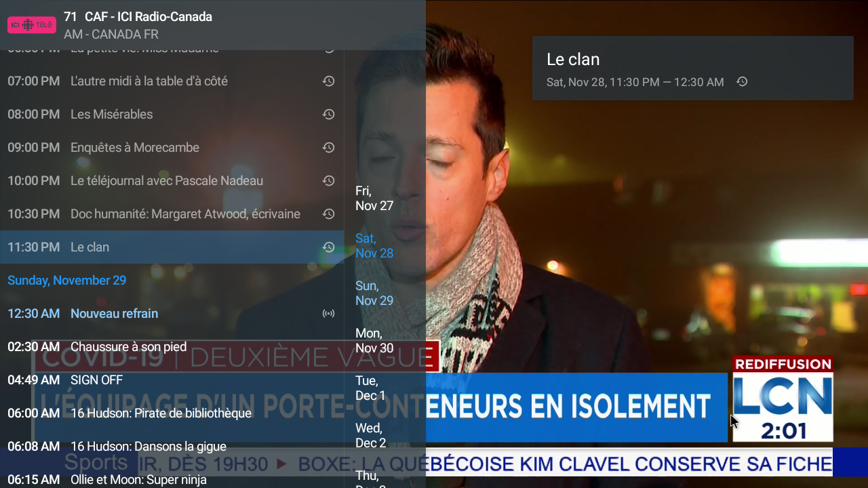Click catch-up icon for Enquêtes à Morecambe
The image size is (868, 488).
328,148
